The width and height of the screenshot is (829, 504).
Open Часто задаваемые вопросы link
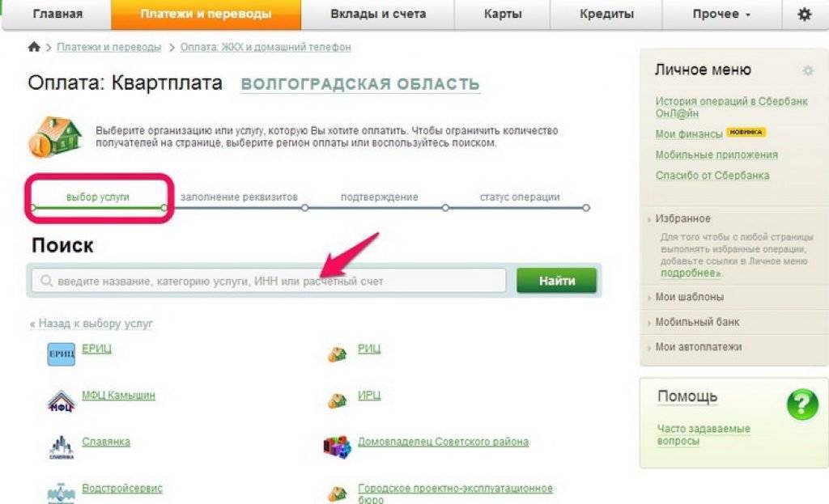[704, 434]
